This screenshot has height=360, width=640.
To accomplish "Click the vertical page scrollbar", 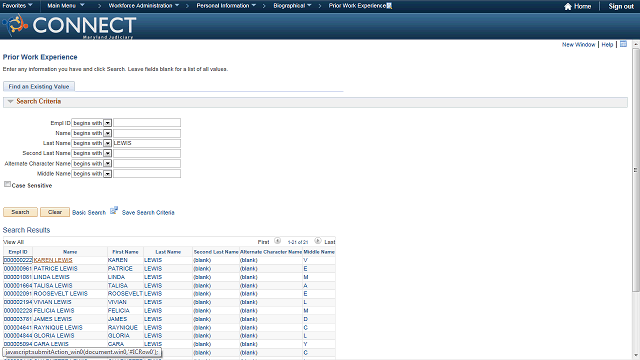I will [636, 170].
